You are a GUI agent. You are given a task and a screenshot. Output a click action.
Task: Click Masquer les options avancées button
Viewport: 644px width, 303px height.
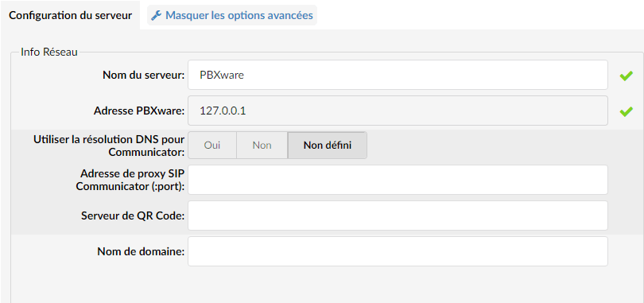pos(232,16)
